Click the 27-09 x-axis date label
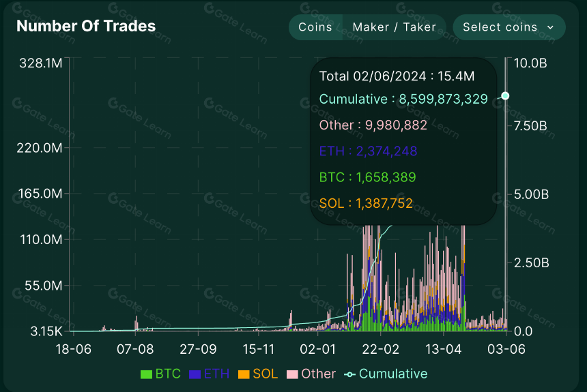 click(198, 349)
